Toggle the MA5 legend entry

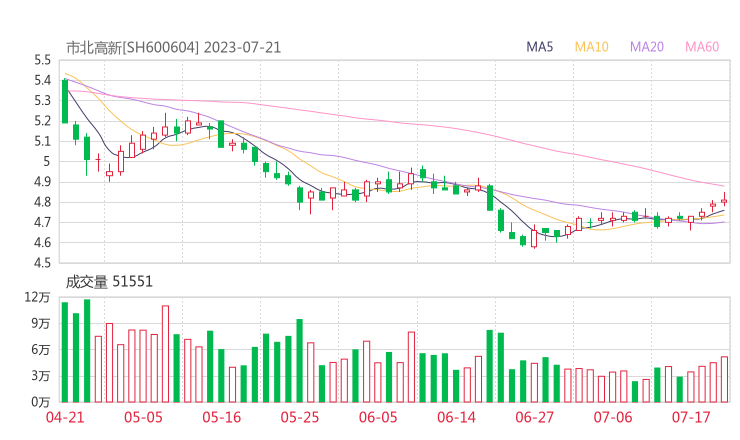click(540, 47)
